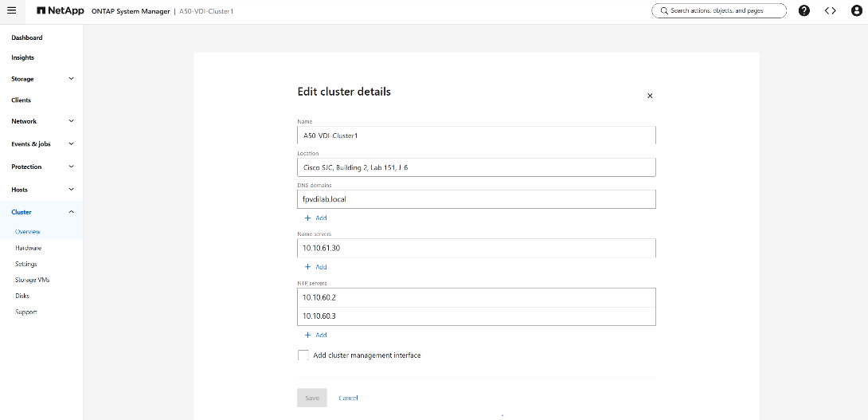
Task: Open the Clients page
Action: (x=21, y=100)
